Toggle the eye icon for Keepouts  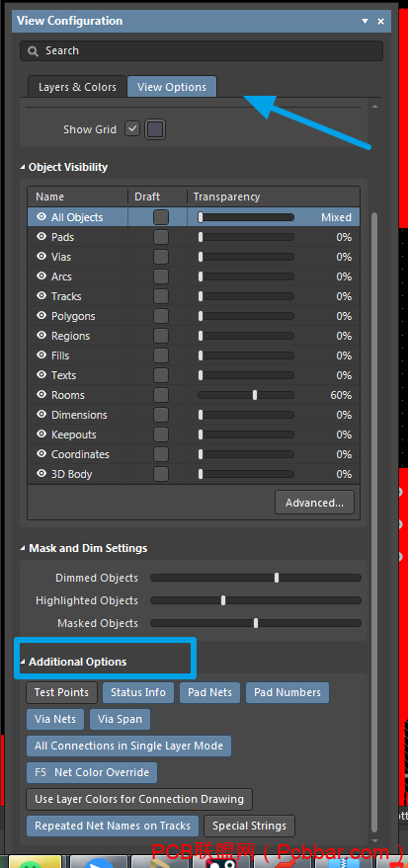(x=41, y=434)
